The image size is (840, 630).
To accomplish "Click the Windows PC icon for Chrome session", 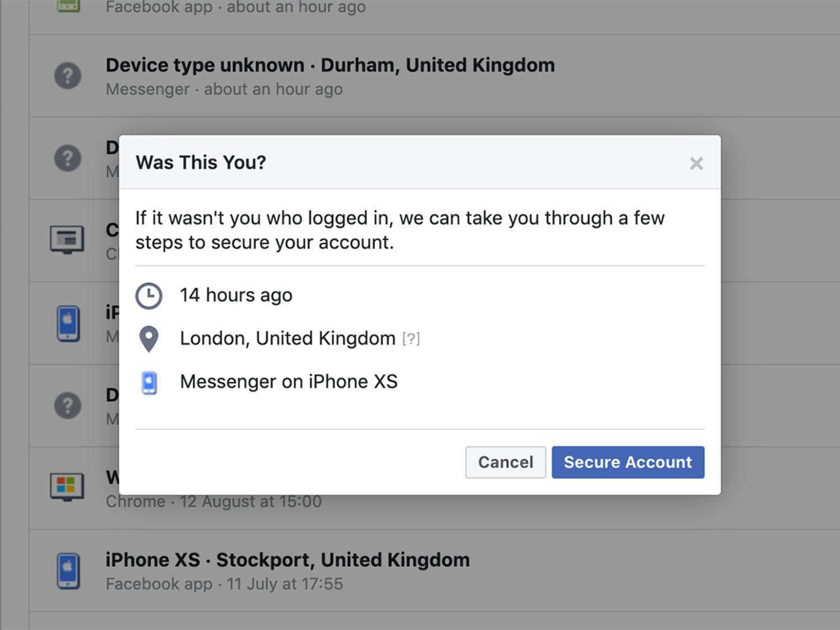I will point(67,486).
